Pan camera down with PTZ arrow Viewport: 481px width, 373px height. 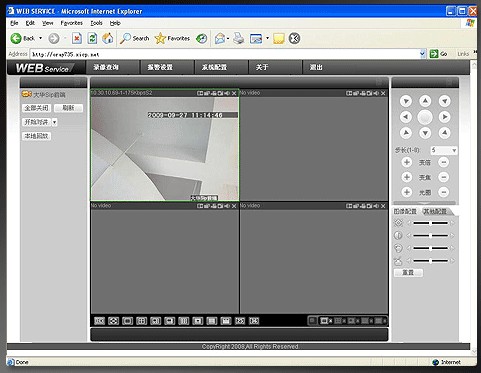[x=425, y=133]
